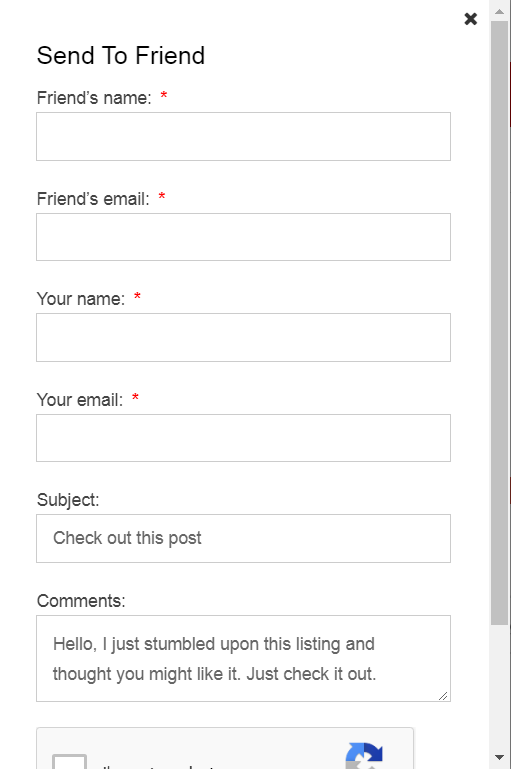
Task: Select the Your name input box
Action: tap(243, 337)
